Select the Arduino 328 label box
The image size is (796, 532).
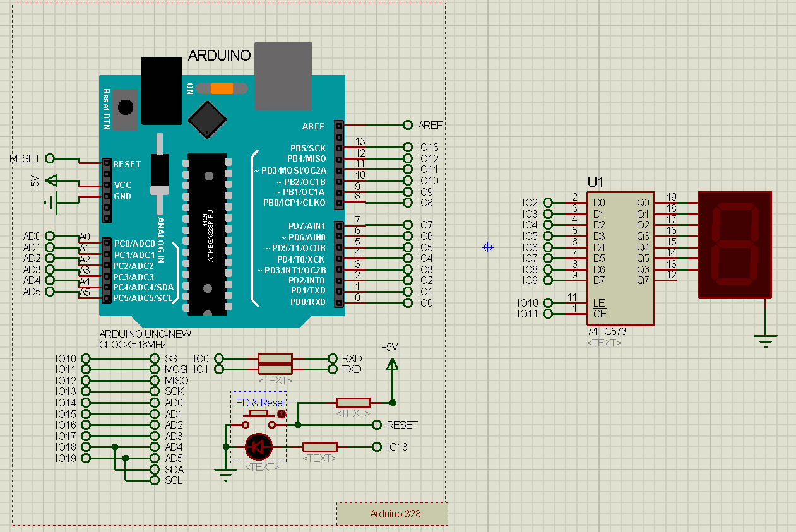pos(393,513)
